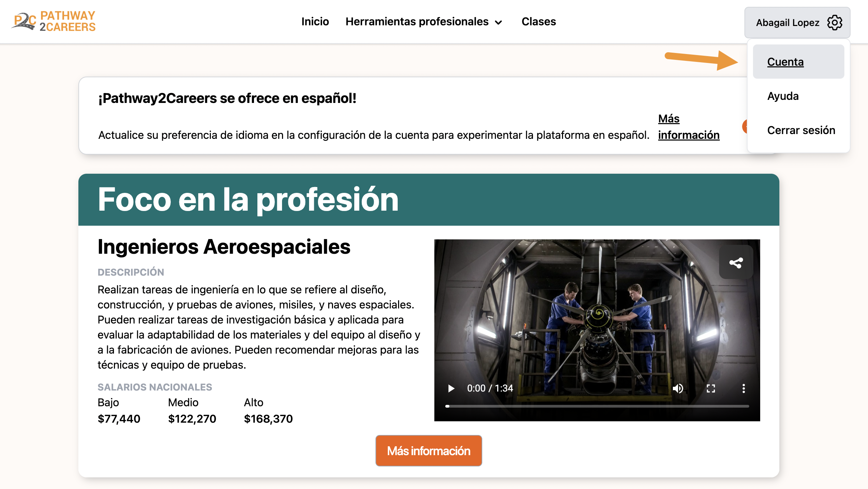Viewport: 868px width, 489px height.
Task: Click the video share icon
Action: click(x=736, y=263)
